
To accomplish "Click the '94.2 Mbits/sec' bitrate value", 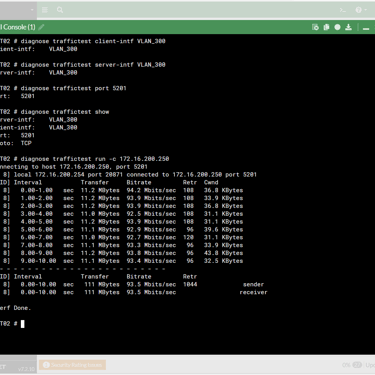I will pyautogui.click(x=151, y=190).
